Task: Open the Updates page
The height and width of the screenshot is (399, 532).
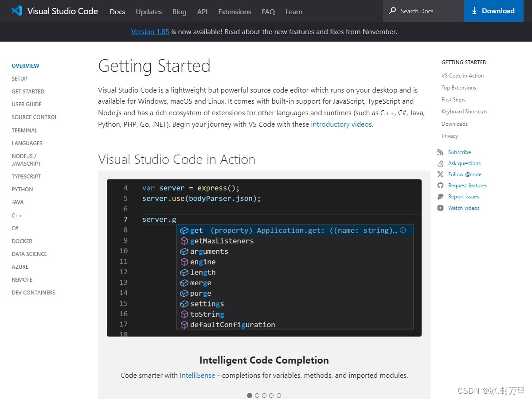Action: tap(149, 12)
